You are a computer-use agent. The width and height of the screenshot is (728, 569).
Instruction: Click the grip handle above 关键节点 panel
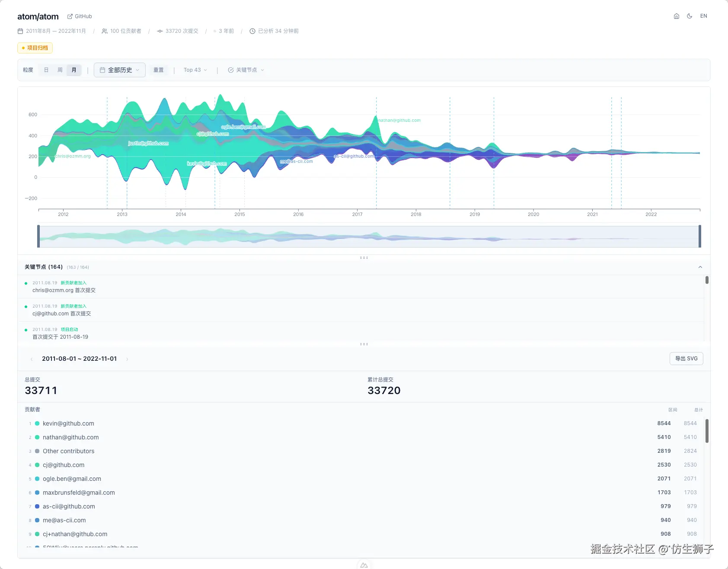(x=364, y=257)
